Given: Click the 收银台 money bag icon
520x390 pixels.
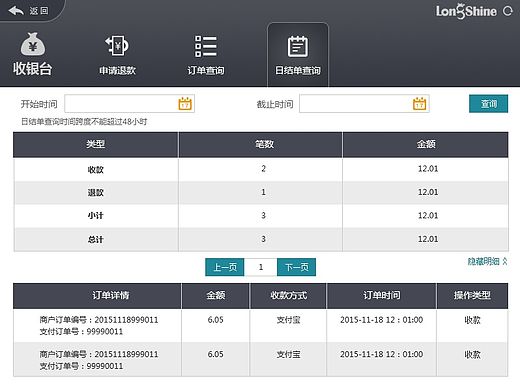Looking at the screenshot, I should coord(33,44).
